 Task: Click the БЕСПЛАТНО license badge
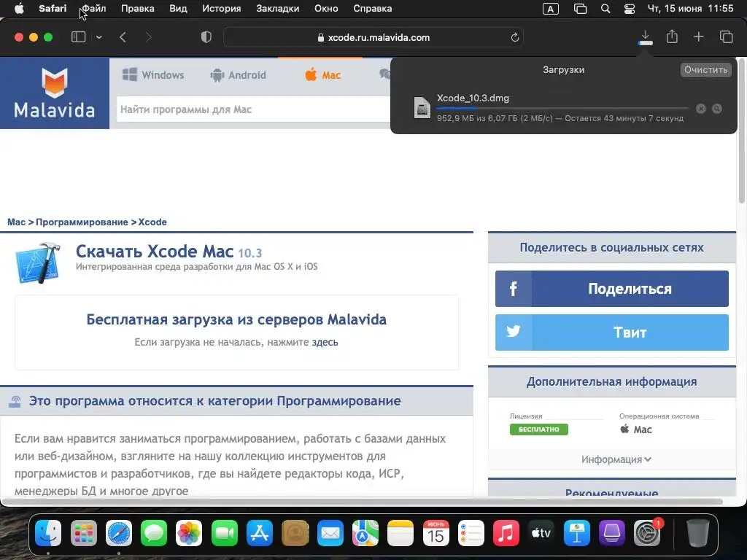(539, 429)
